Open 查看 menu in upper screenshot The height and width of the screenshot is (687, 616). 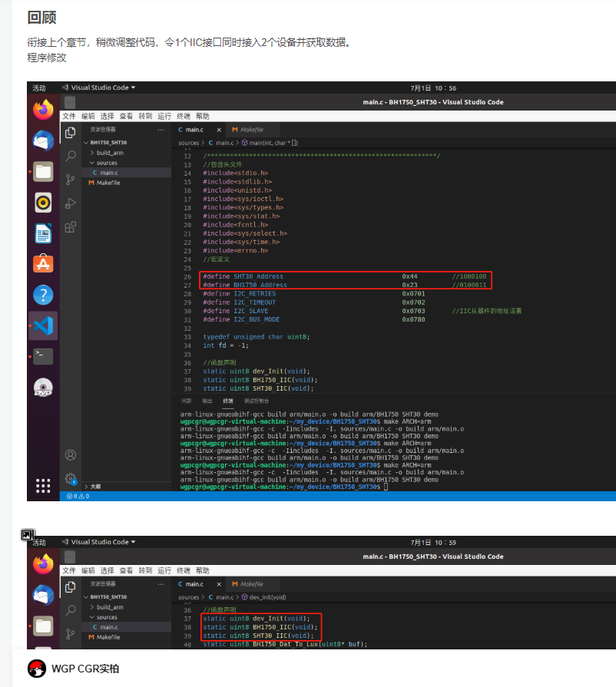(126, 116)
